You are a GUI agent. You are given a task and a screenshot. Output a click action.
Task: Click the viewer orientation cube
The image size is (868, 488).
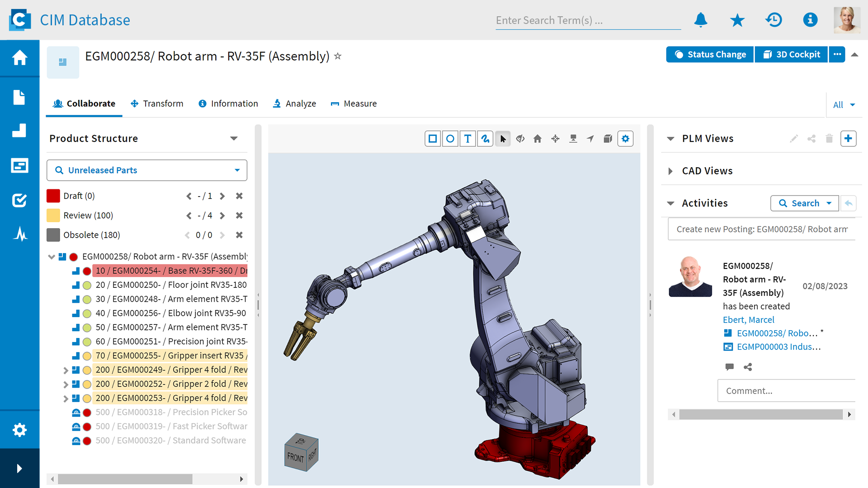tap(301, 452)
